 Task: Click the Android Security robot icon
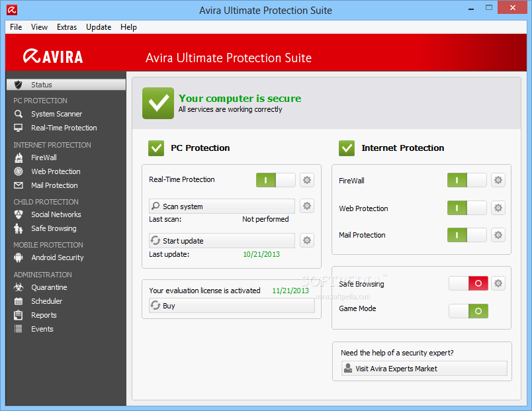point(19,257)
